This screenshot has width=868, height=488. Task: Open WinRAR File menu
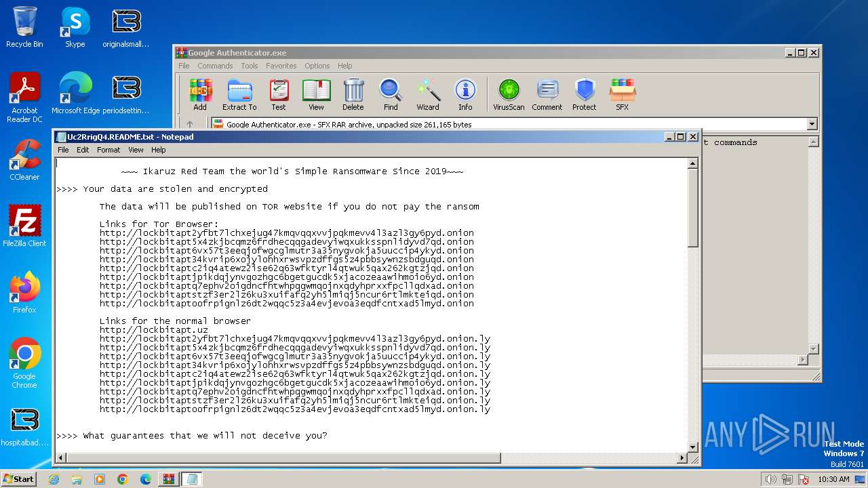[x=184, y=66]
